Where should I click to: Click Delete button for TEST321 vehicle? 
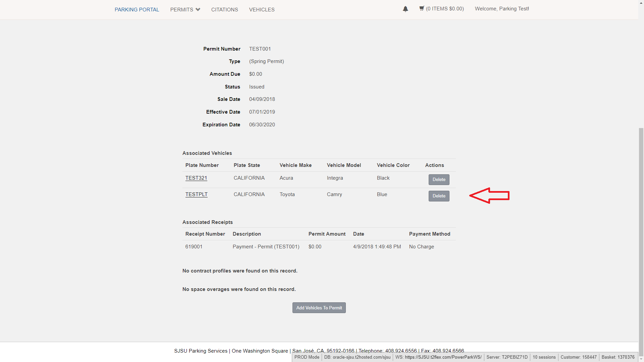439,179
